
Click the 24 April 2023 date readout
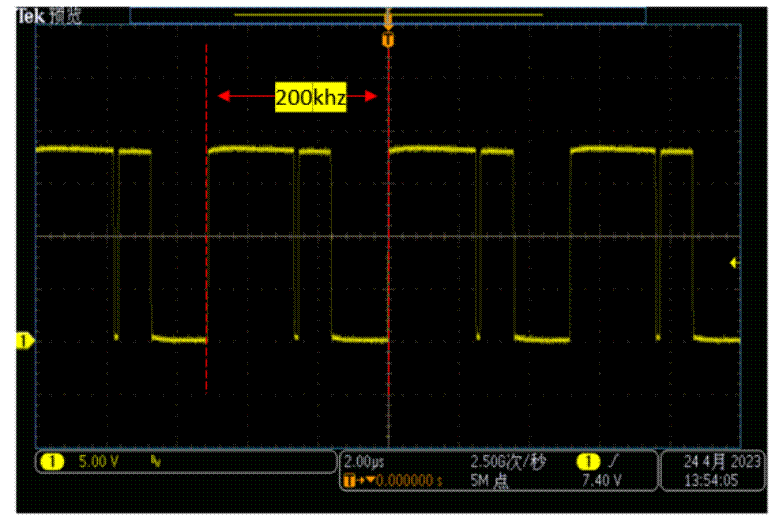(x=722, y=462)
